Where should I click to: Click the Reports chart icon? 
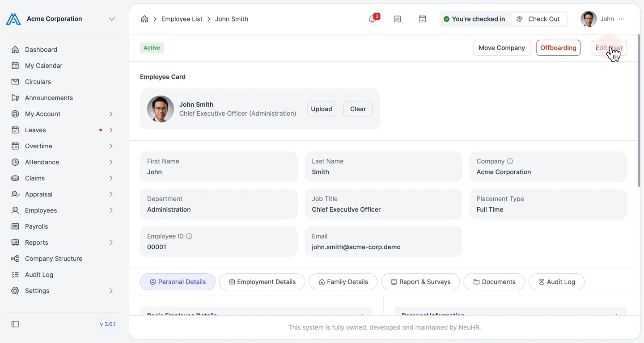coord(15,243)
